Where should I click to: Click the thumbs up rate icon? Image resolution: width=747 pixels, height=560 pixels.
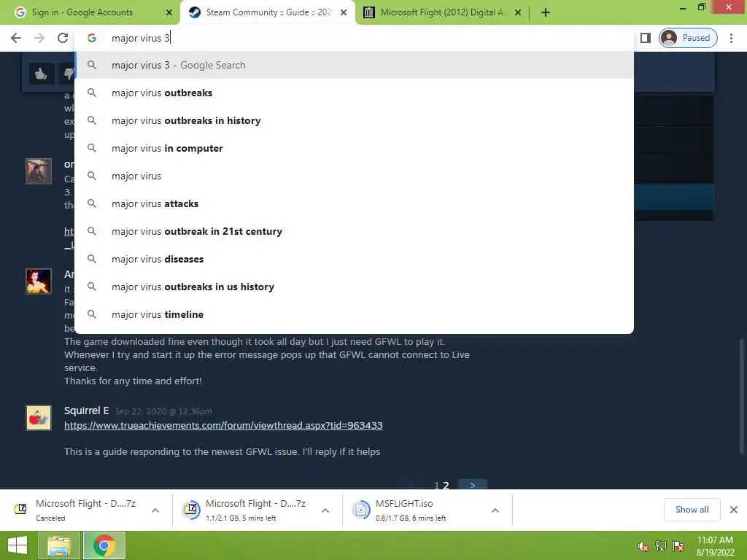41,74
